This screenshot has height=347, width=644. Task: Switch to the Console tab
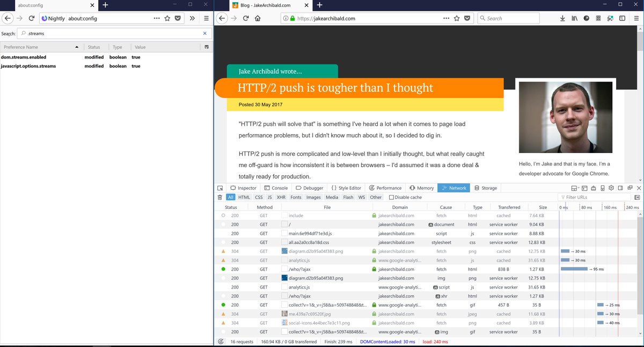(276, 188)
